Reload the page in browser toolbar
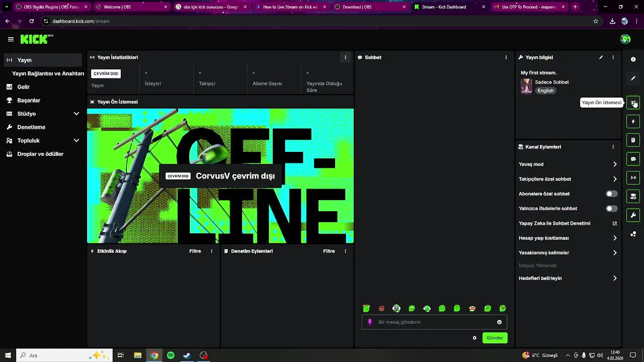The image size is (644, 362). pyautogui.click(x=31, y=21)
